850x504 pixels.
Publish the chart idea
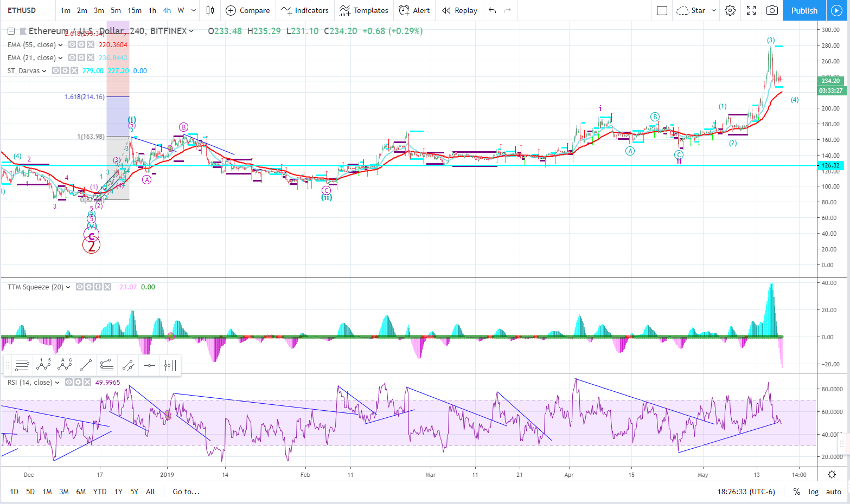(804, 10)
